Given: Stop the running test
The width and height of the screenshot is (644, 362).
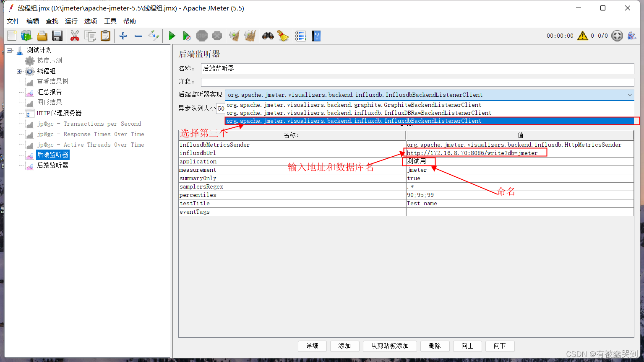Looking at the screenshot, I should click(202, 36).
